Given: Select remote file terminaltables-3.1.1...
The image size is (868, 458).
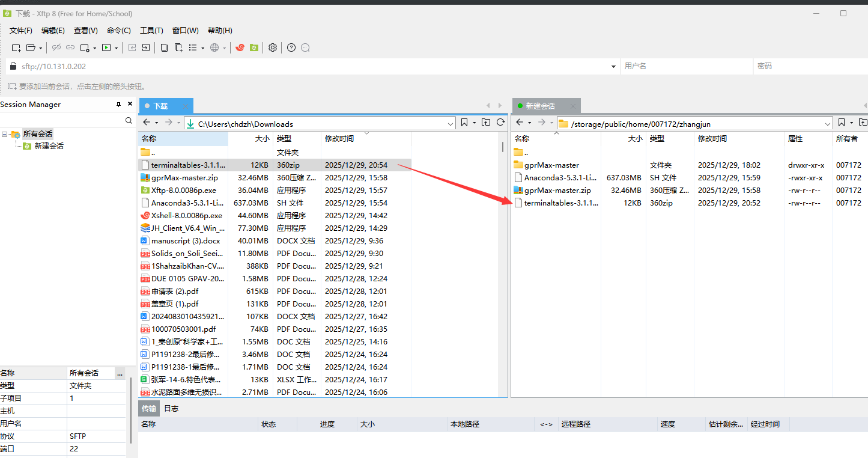Looking at the screenshot, I should 561,203.
